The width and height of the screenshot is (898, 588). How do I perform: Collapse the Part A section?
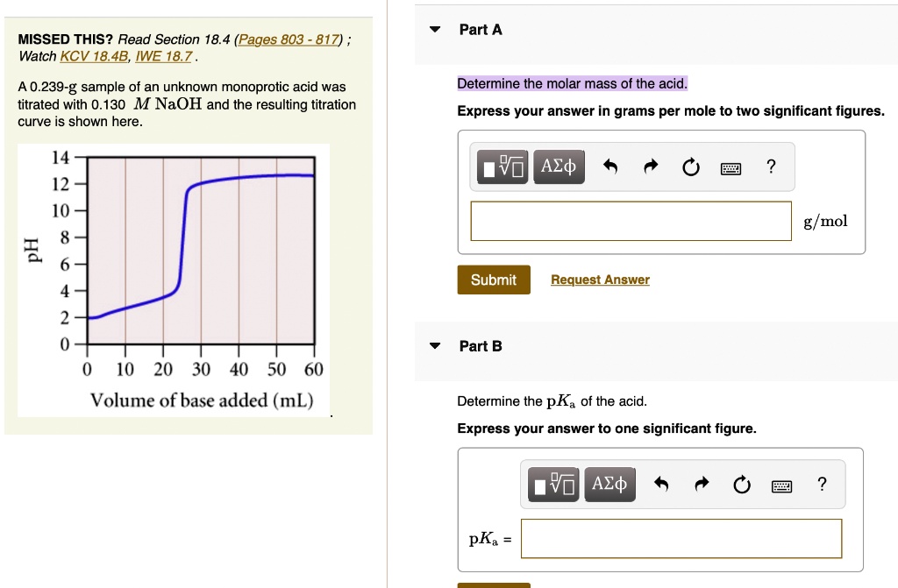tap(435, 29)
